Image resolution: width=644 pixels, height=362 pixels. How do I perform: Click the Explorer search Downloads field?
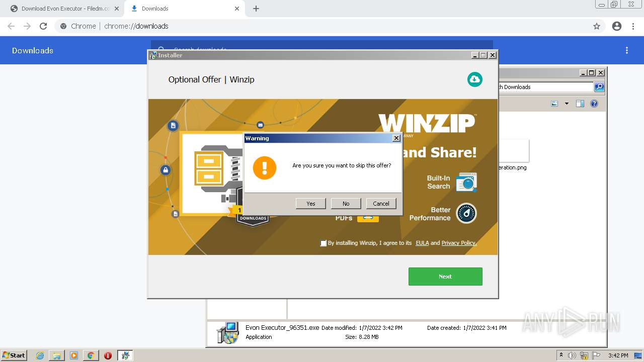tap(546, 87)
